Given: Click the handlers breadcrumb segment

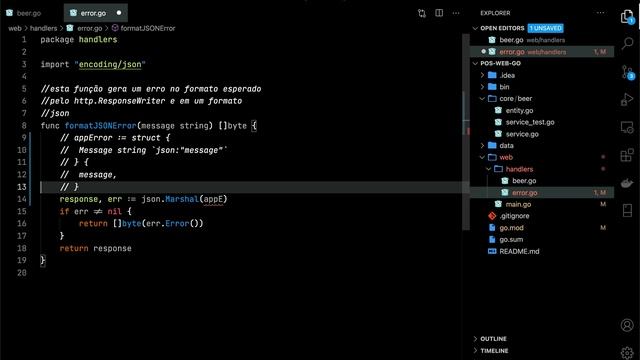Looking at the screenshot, I should pos(44,28).
